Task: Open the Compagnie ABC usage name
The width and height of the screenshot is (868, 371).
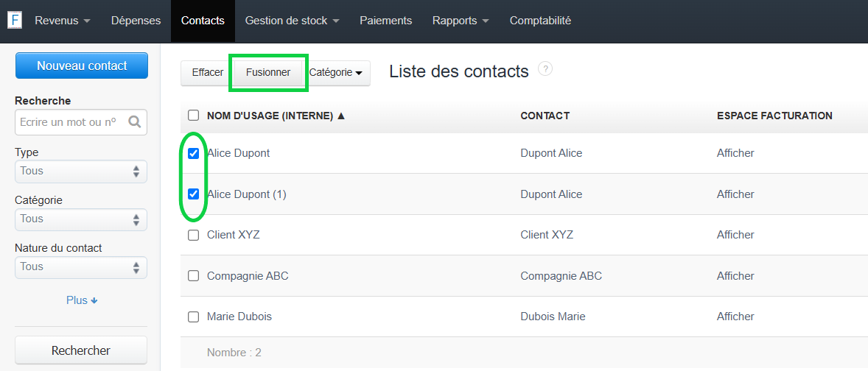Action: [x=248, y=275]
